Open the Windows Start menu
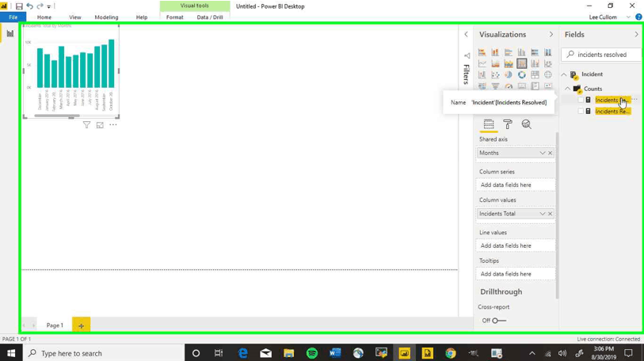This screenshot has width=644, height=361. pyautogui.click(x=11, y=353)
